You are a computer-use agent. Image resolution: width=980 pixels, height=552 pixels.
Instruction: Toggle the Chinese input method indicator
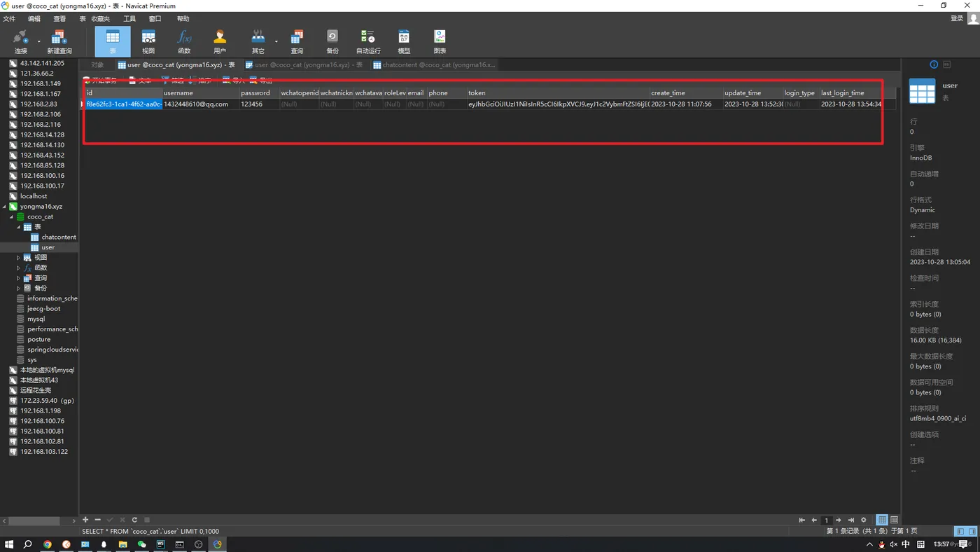click(x=906, y=544)
